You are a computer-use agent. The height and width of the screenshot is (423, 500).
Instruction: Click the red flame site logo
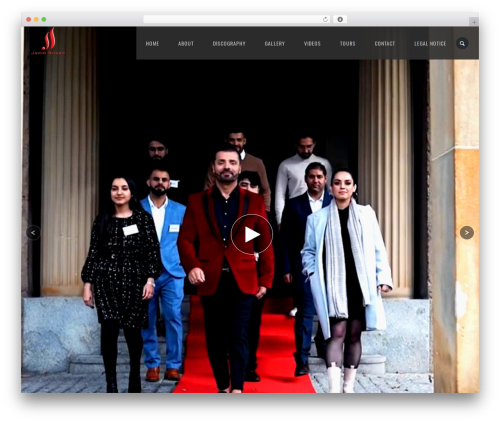(x=48, y=41)
